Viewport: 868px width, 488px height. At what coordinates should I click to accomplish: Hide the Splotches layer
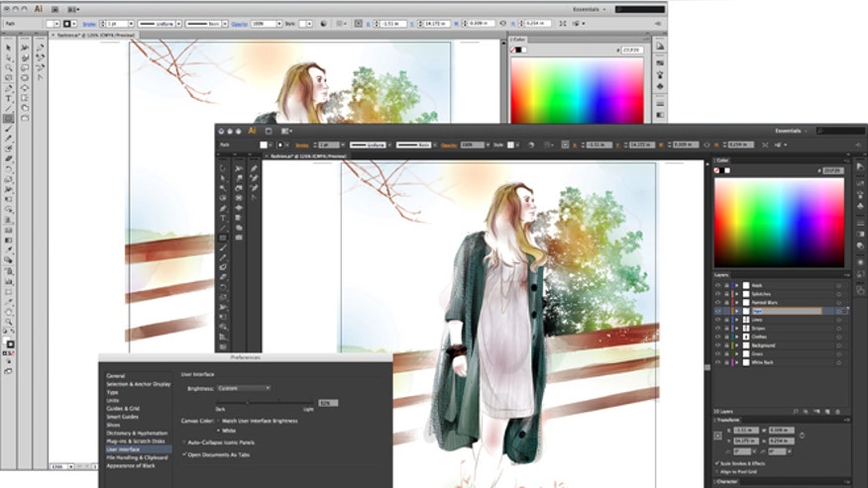[x=718, y=294]
